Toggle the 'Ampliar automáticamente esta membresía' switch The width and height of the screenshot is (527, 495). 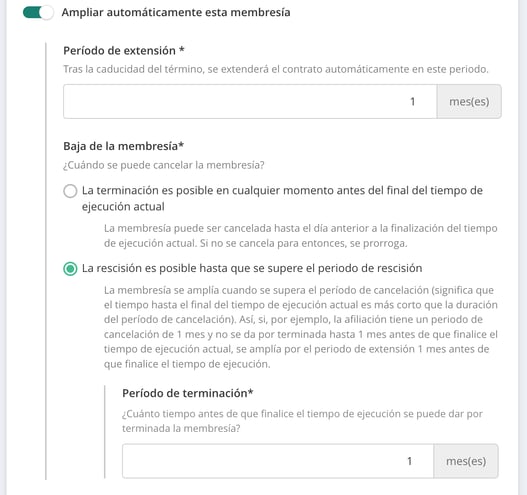[38, 12]
